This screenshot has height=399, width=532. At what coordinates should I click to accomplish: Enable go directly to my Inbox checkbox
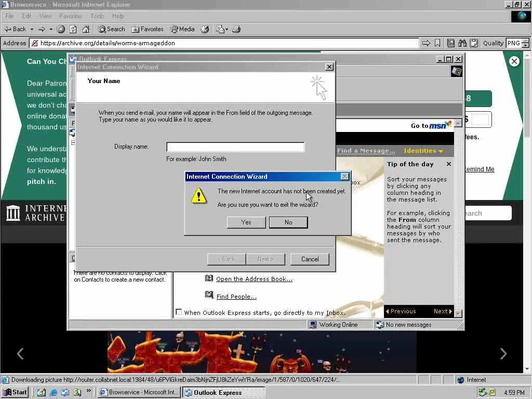[179, 312]
